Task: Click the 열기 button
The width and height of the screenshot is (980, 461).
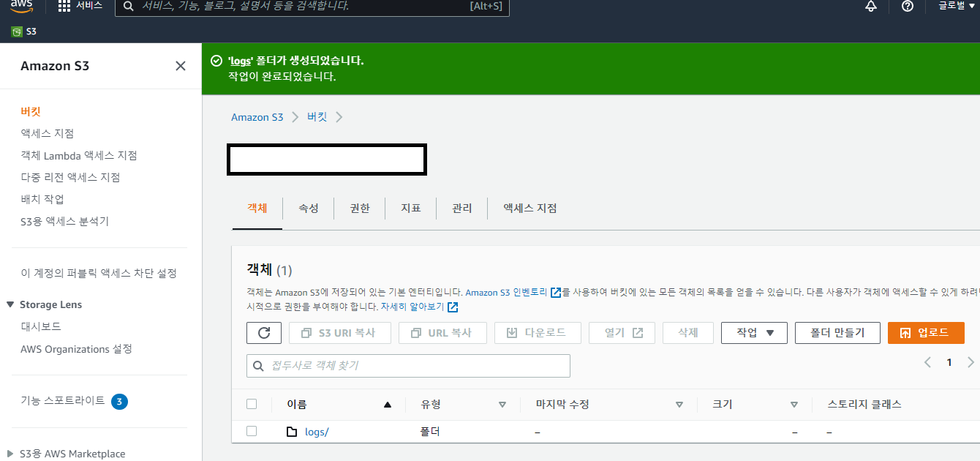Action: click(x=622, y=333)
